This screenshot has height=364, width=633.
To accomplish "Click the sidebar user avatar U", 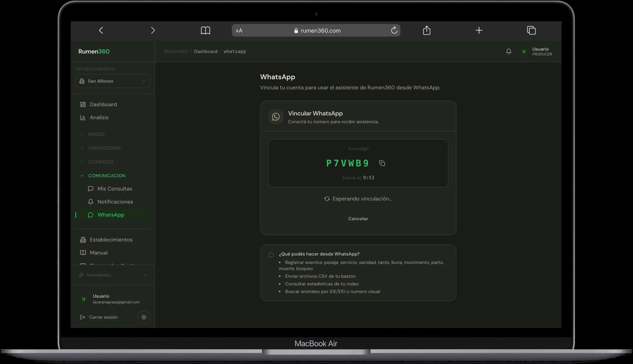I will tap(84, 299).
